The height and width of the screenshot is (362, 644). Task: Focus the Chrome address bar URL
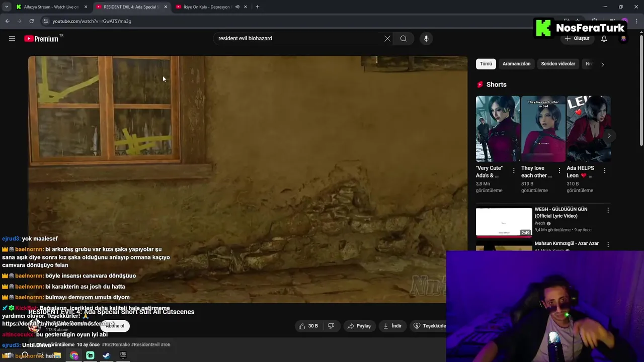[x=92, y=21]
